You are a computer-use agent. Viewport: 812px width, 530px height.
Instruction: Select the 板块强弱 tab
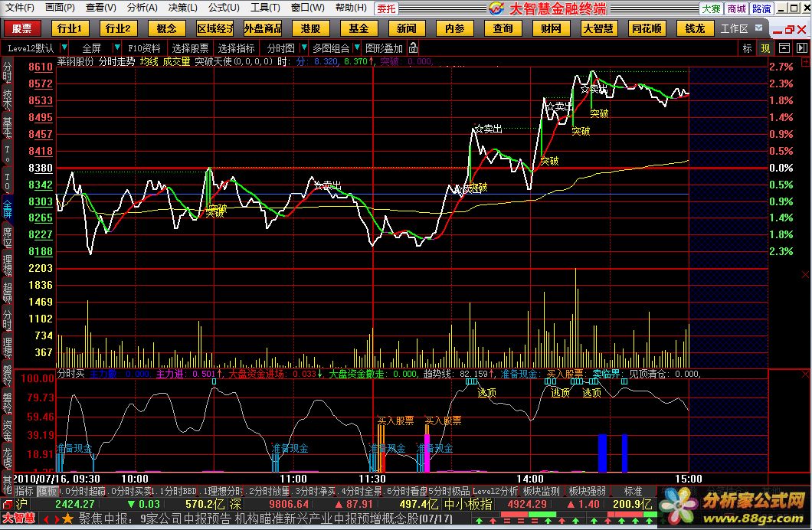pyautogui.click(x=587, y=491)
